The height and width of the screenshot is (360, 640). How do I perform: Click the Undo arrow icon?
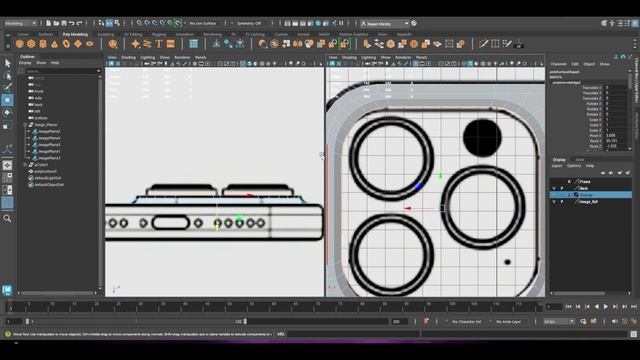pyautogui.click(x=71, y=23)
